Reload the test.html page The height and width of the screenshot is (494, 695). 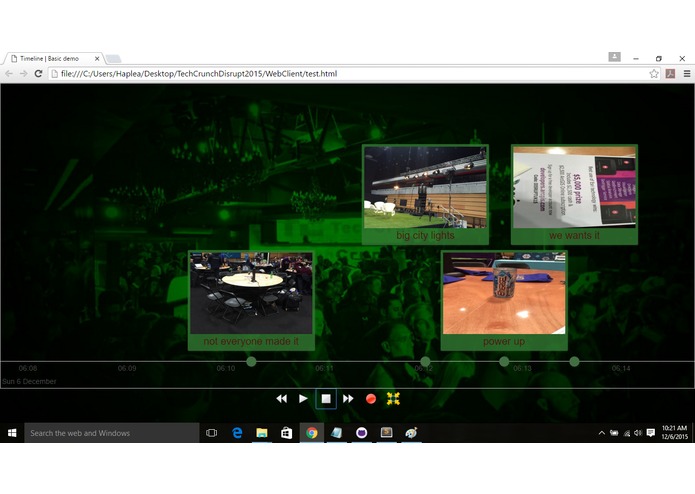pos(38,74)
